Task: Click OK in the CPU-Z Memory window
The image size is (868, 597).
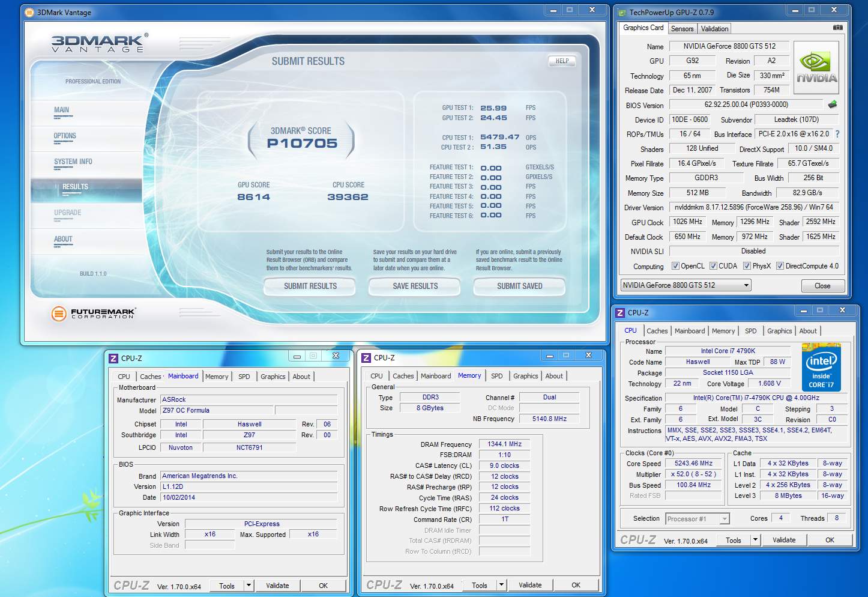Action: point(576,585)
